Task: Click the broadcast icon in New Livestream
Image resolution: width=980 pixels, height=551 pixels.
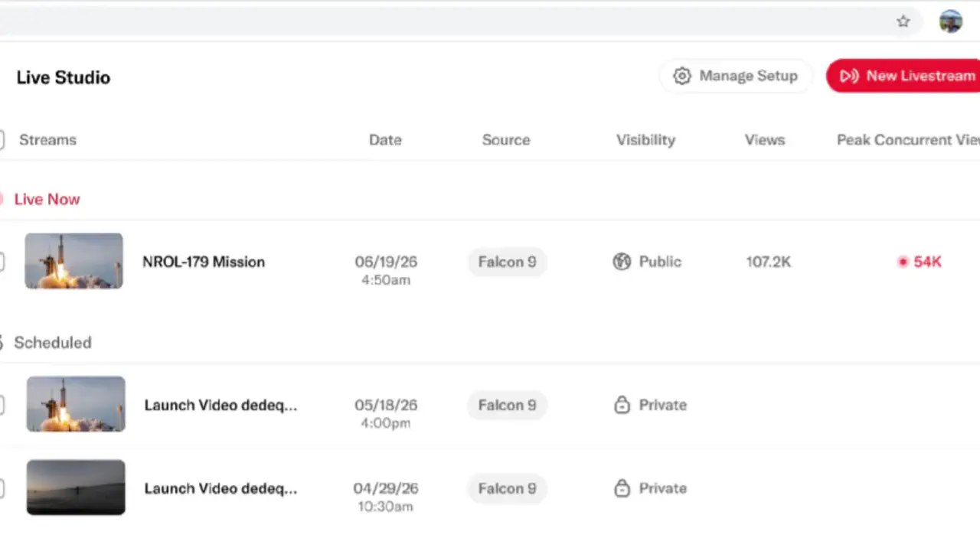Action: pyautogui.click(x=848, y=76)
